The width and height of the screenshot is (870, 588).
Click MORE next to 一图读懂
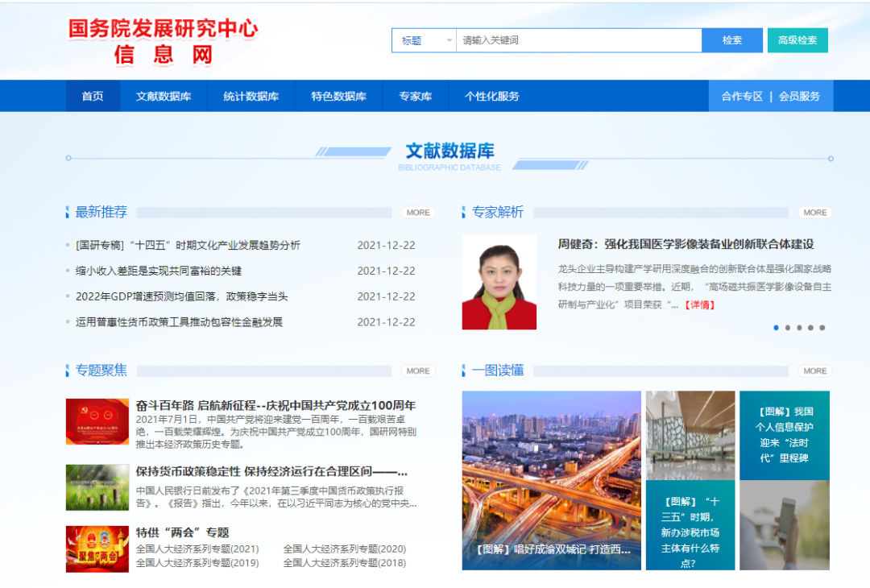[814, 371]
